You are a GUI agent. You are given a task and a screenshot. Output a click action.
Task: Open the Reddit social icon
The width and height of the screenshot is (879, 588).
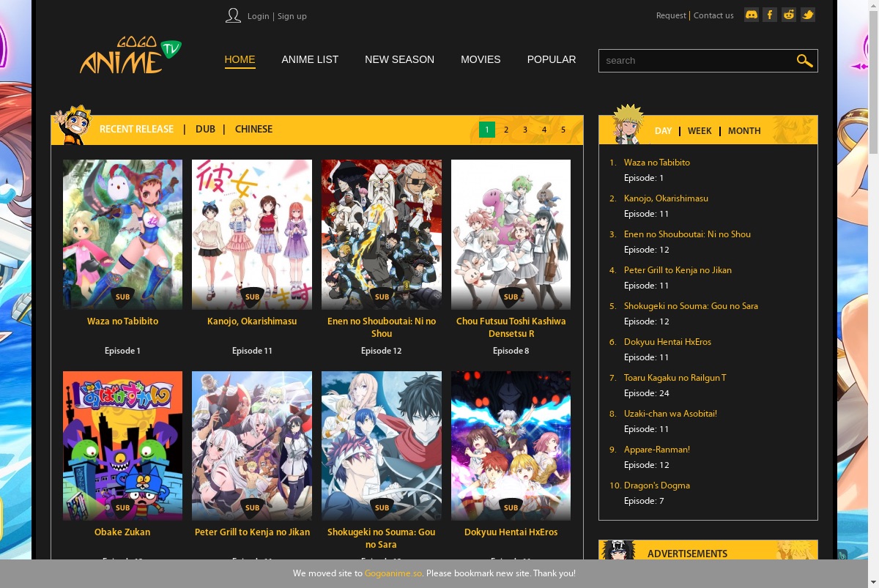[789, 15]
